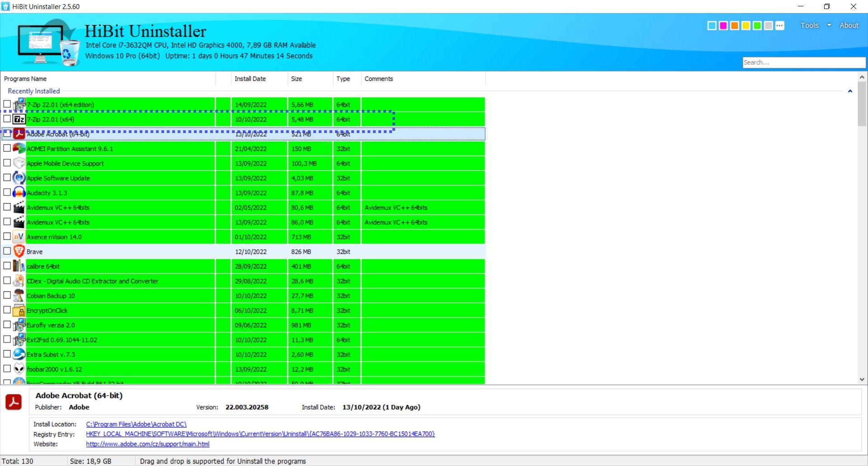
Task: Tick the Brave checkbox
Action: click(7, 251)
